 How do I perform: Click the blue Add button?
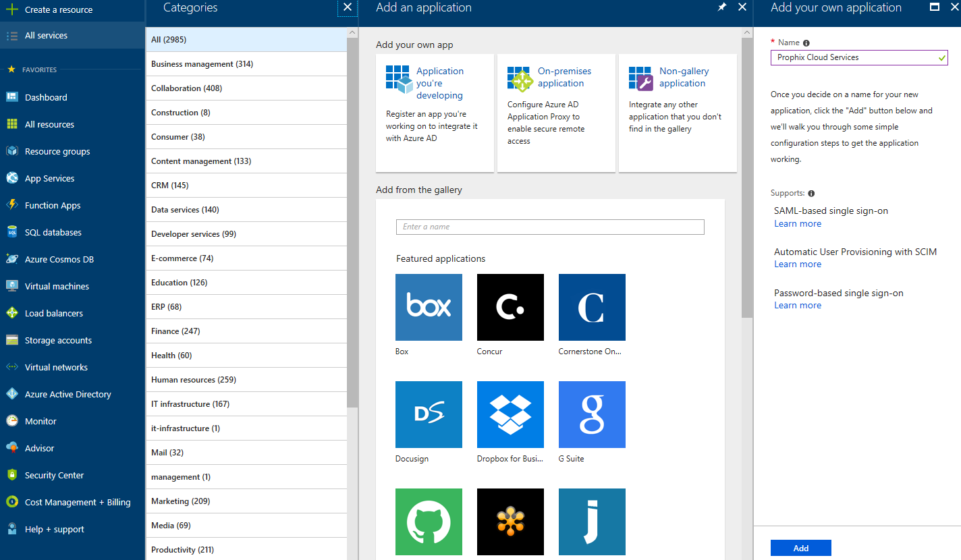801,548
